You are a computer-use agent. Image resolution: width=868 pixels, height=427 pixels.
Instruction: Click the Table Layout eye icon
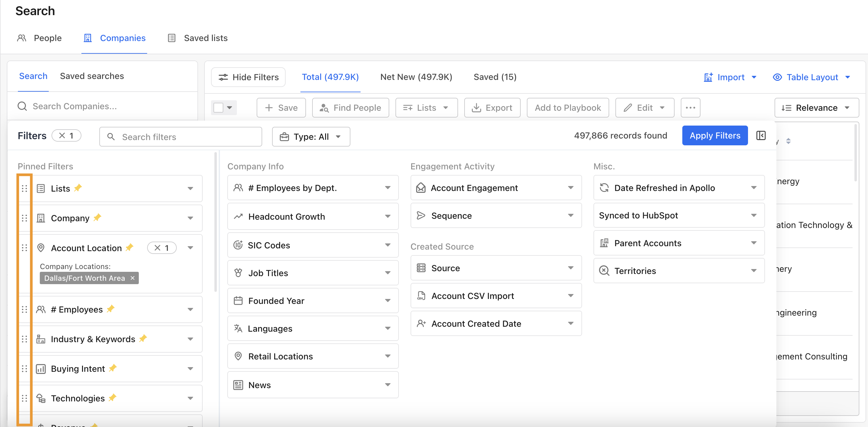pyautogui.click(x=777, y=77)
